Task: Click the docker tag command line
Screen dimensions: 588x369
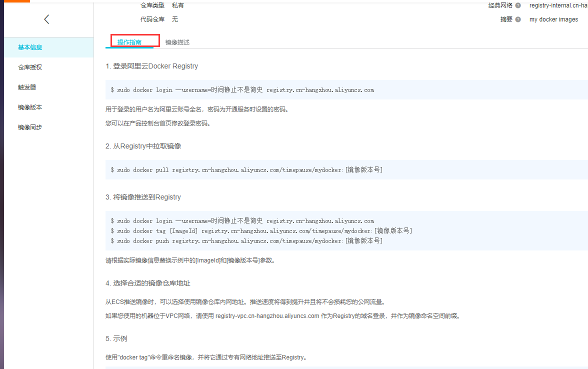Action: point(261,231)
